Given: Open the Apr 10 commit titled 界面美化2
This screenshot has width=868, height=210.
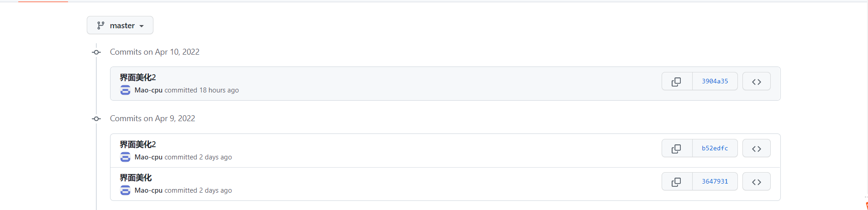Looking at the screenshot, I should point(138,77).
